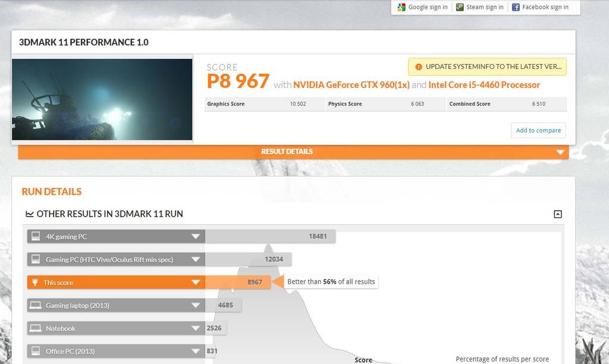Image resolution: width=609 pixels, height=364 pixels.
Task: Sign in with Facebook
Action: tap(540, 7)
